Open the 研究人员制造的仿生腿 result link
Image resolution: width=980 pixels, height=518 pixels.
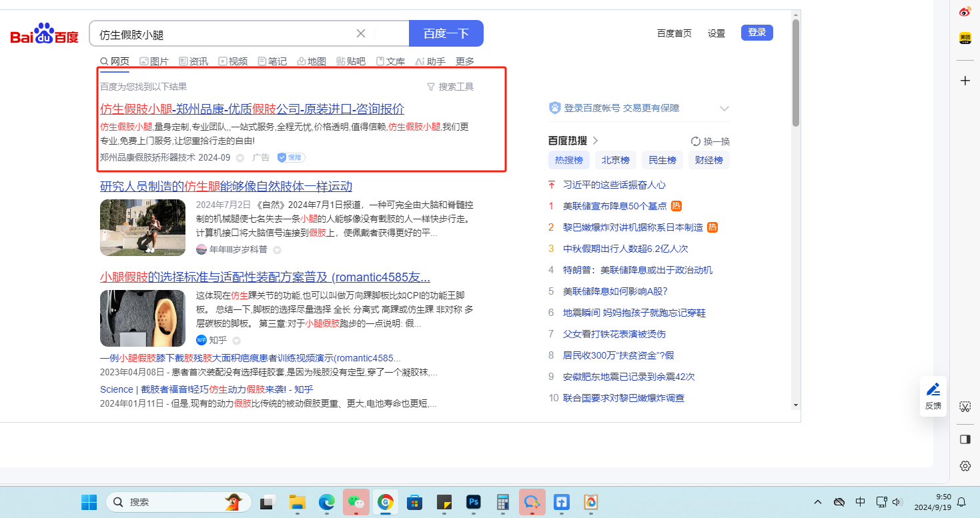click(x=225, y=186)
